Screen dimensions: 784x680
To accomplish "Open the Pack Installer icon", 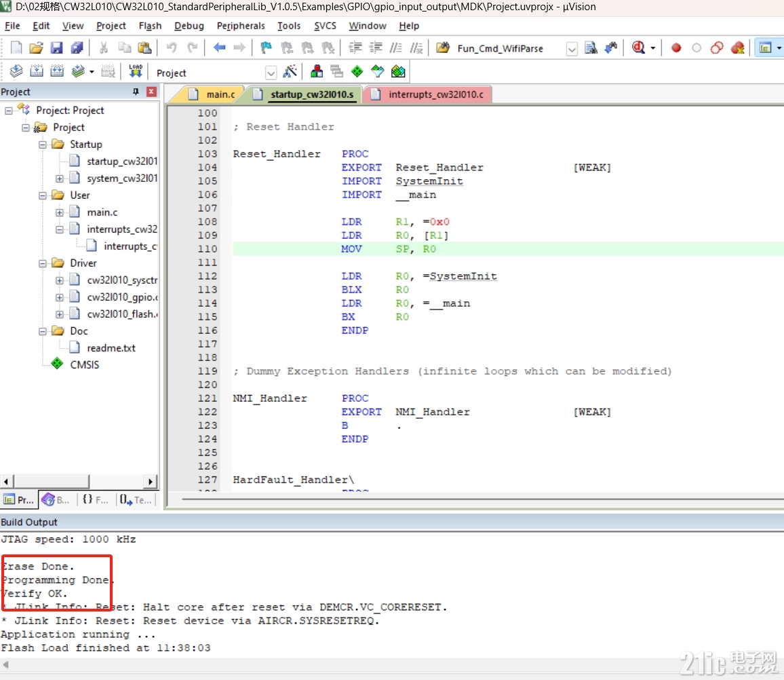I will tap(398, 71).
